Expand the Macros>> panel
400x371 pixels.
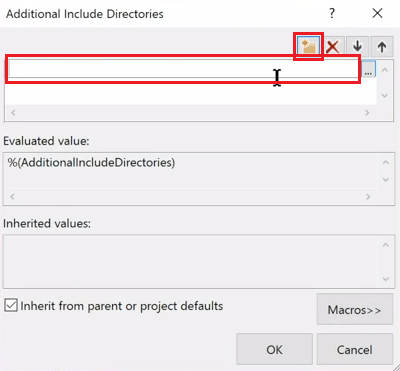[355, 309]
